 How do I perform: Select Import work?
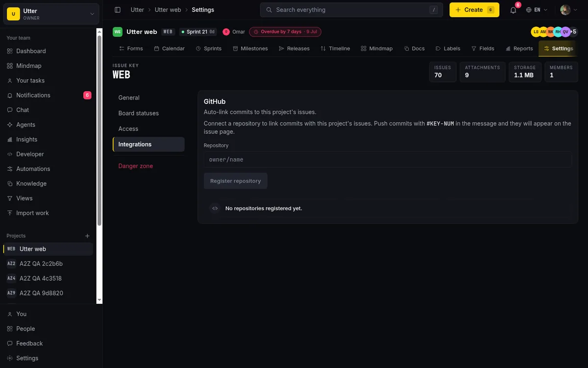(49, 213)
